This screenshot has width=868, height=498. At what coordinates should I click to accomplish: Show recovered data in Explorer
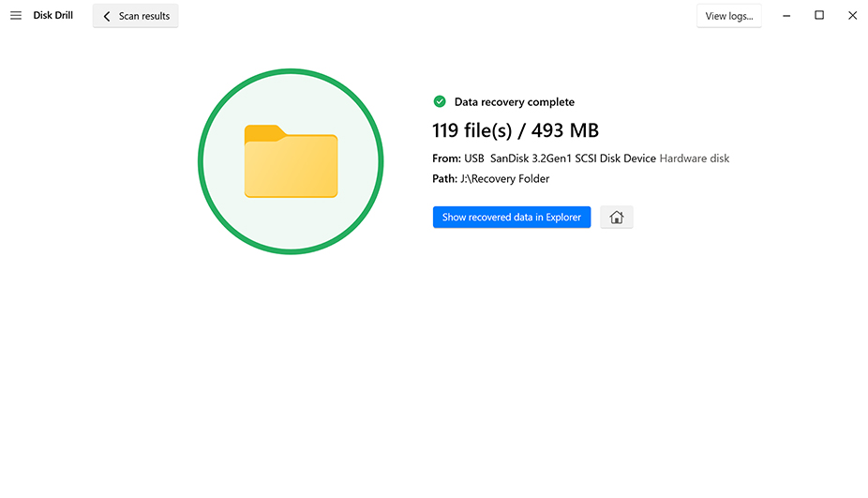pyautogui.click(x=511, y=218)
